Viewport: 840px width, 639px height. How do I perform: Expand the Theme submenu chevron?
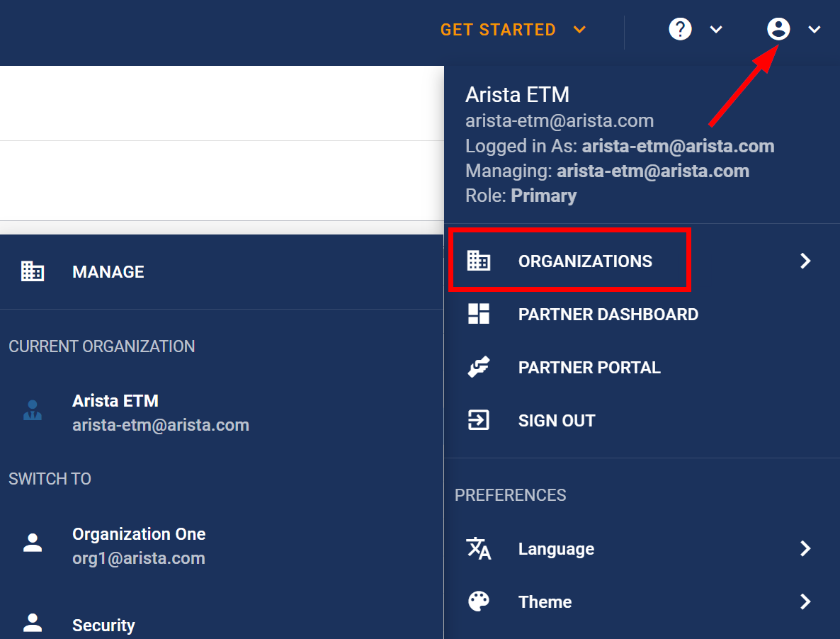click(805, 601)
